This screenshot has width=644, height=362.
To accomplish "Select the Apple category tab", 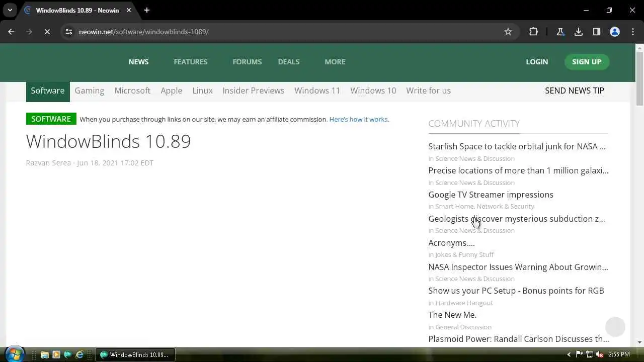I will [172, 90].
